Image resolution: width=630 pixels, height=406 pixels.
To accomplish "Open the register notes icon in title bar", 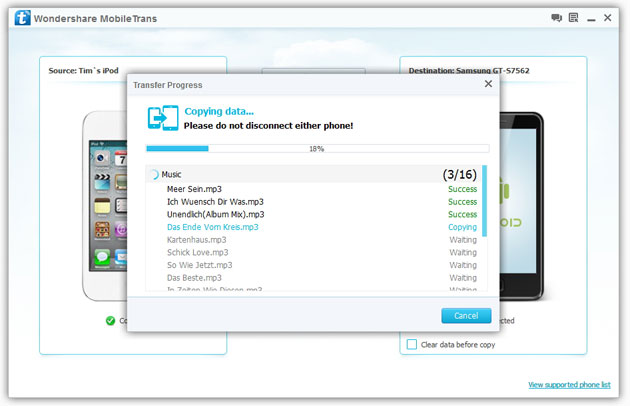I will (x=573, y=18).
